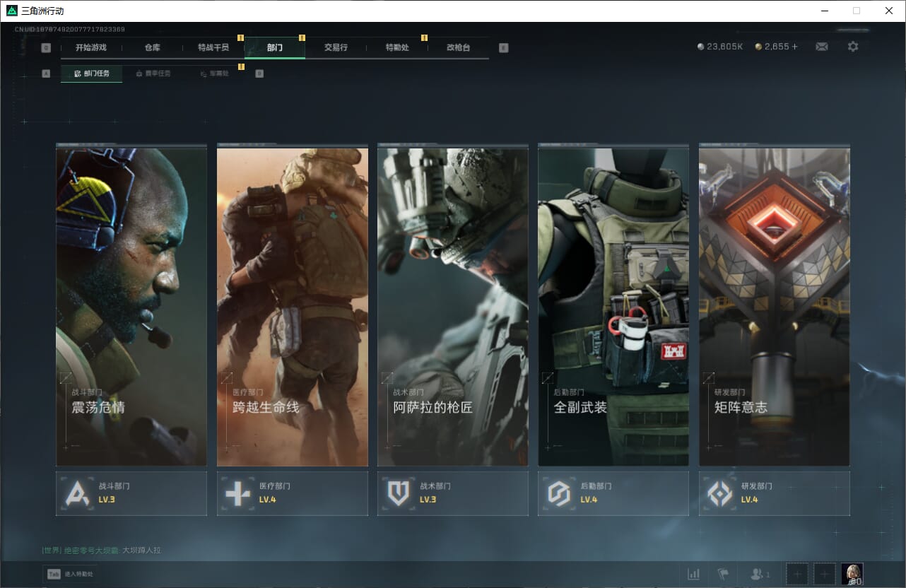Click the 医疗部门 cross icon
Image resolution: width=906 pixels, height=588 pixels.
[x=237, y=493]
